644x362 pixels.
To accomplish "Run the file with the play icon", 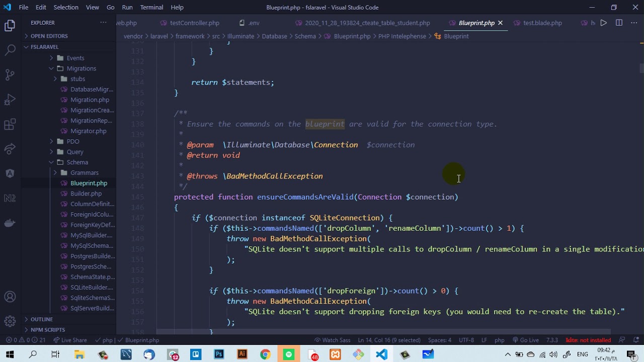I will click(x=604, y=23).
